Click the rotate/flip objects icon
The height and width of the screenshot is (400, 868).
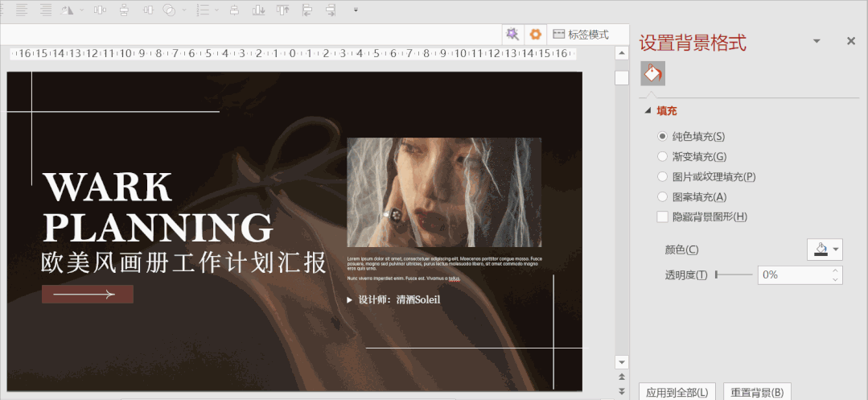pyautogui.click(x=67, y=10)
